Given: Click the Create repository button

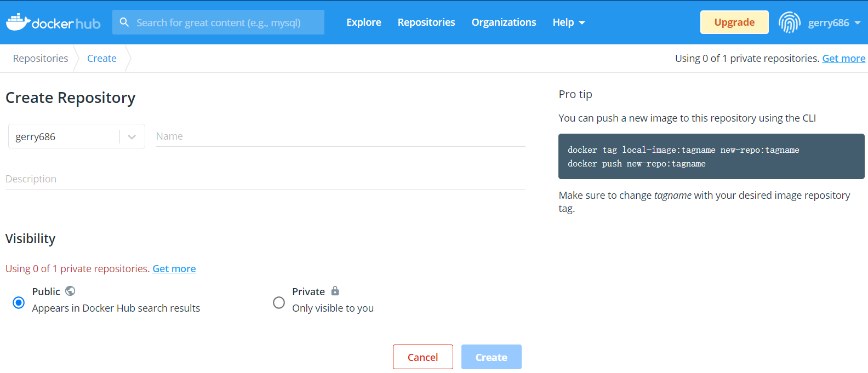Looking at the screenshot, I should click(x=491, y=357).
